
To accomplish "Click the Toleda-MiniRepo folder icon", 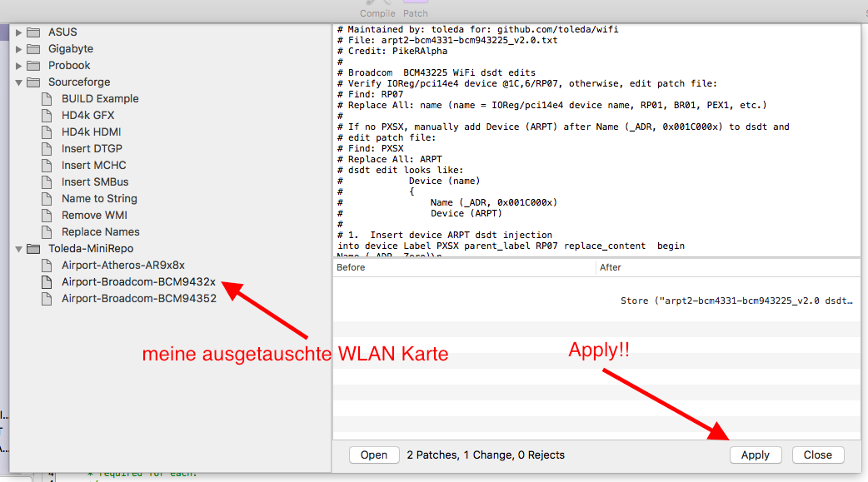I will pyautogui.click(x=34, y=248).
